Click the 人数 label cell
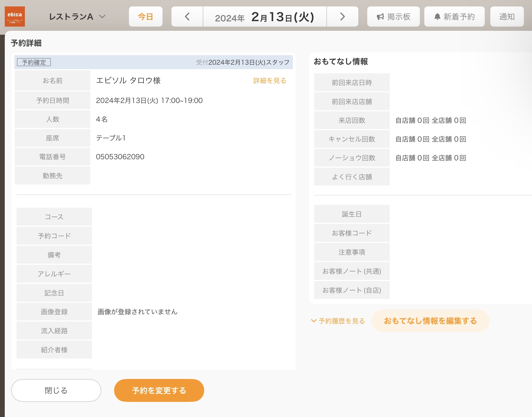532x417 pixels. [53, 119]
